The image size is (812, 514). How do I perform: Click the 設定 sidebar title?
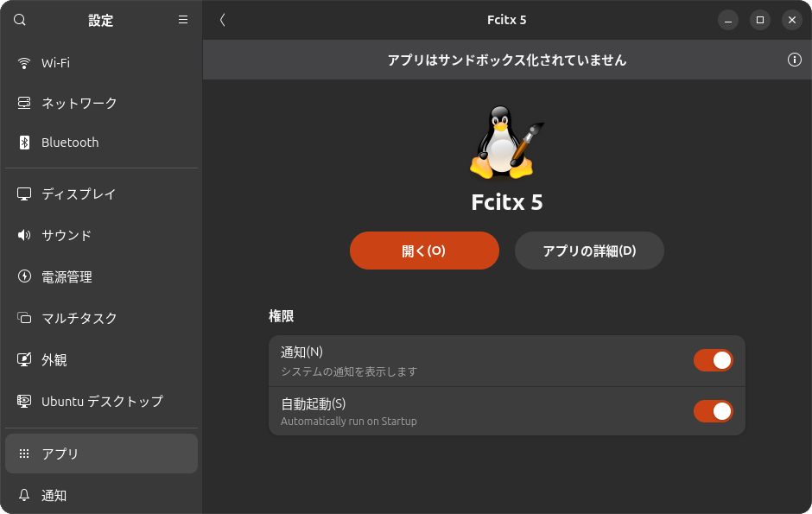click(x=100, y=20)
